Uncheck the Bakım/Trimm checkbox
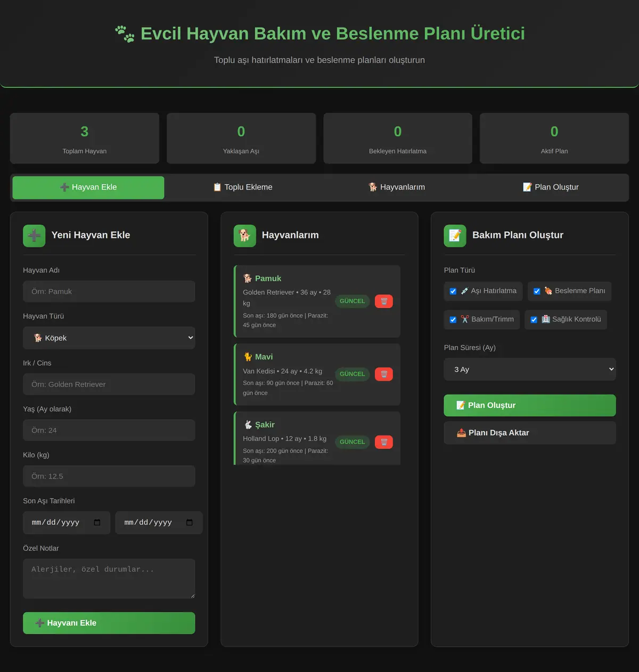The width and height of the screenshot is (639, 672). coord(453,319)
